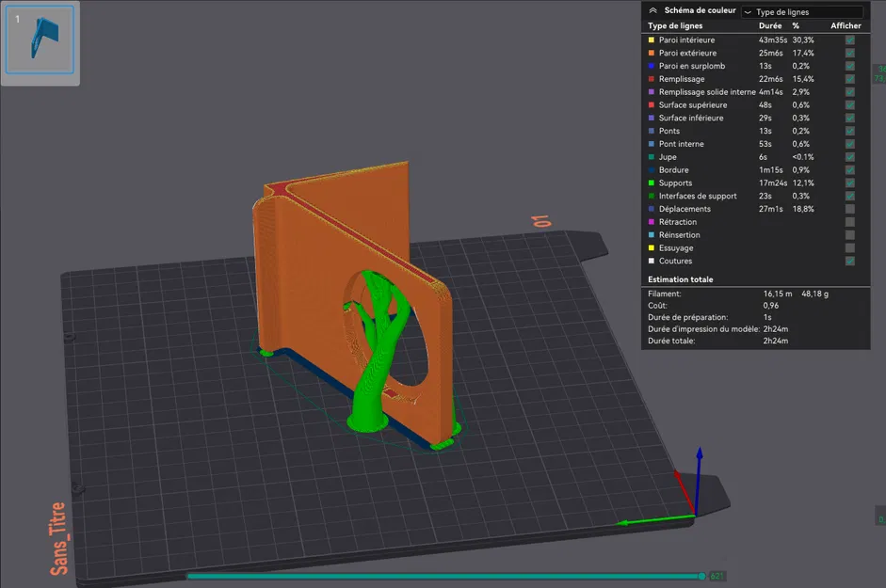Click the green axis arrow
The width and height of the screenshot is (886, 588).
[x=655, y=519]
